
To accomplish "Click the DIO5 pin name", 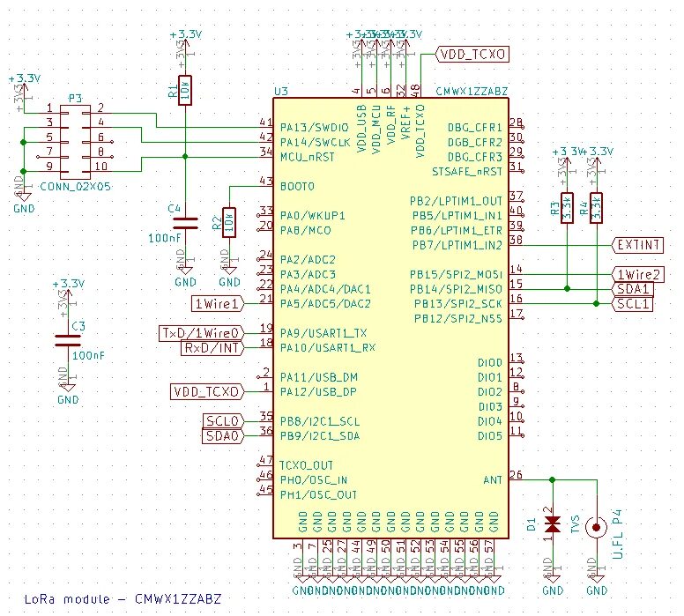I will point(490,436).
